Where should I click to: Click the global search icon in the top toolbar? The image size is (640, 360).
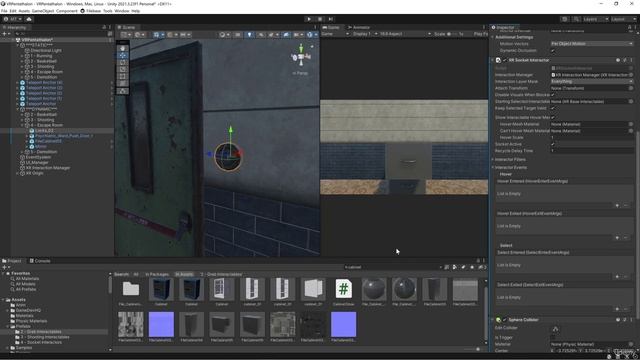click(576, 19)
